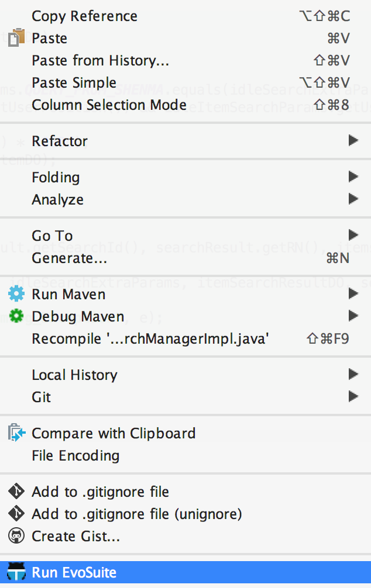Screen dimensions: 371x588
Task: Open the Analyze submenu arrow
Action: coord(353,199)
